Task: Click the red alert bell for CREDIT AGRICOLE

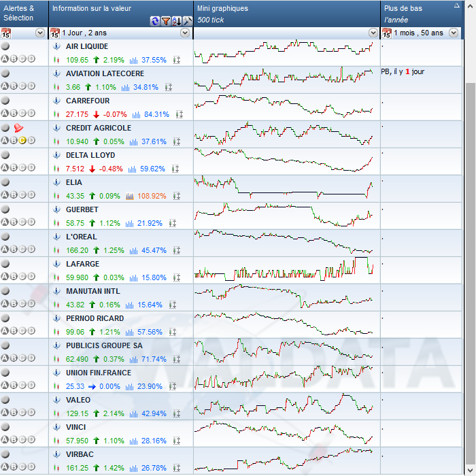Action: [x=18, y=128]
